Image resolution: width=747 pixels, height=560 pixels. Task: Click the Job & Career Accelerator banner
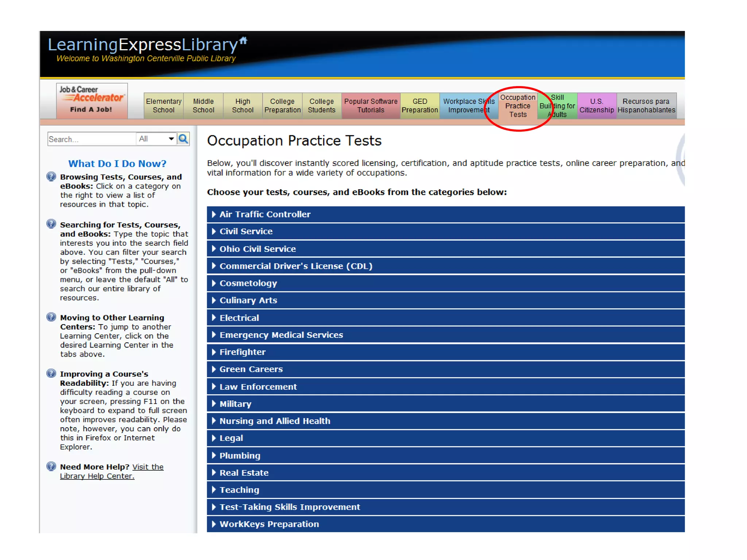[92, 100]
